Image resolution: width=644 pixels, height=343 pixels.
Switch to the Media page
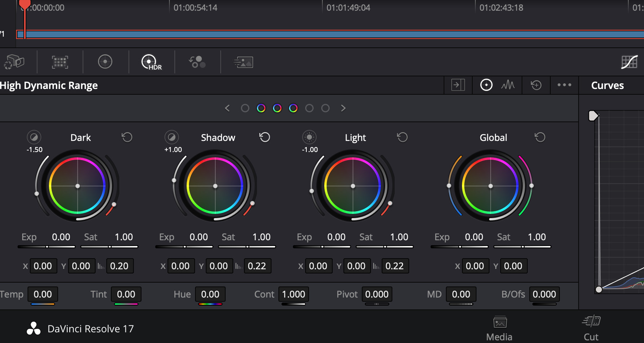tap(499, 328)
